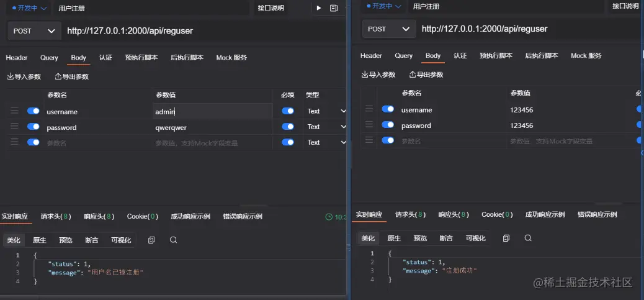Viewport: 644px width, 300px height.
Task: Click the green response time clock icon
Action: pyautogui.click(x=329, y=217)
